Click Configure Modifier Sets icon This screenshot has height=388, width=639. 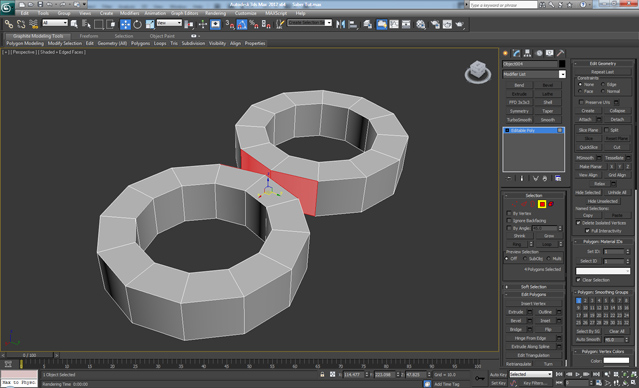point(558,179)
